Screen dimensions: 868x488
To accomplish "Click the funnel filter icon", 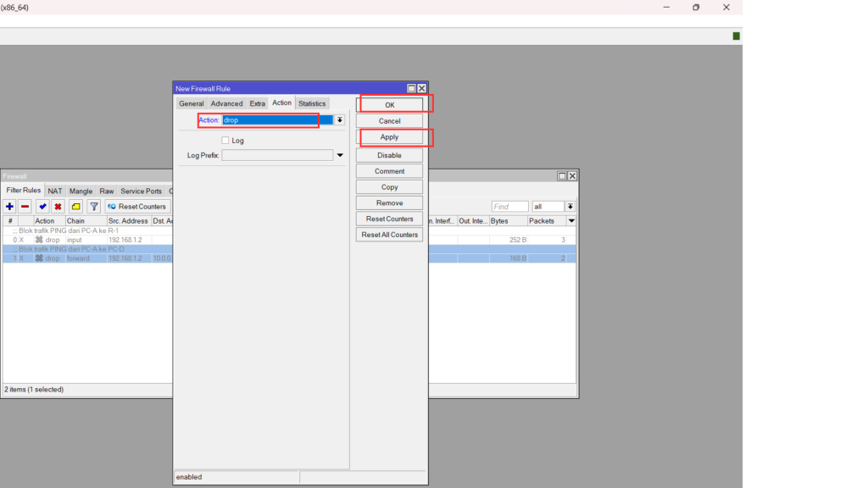I will pyautogui.click(x=94, y=207).
